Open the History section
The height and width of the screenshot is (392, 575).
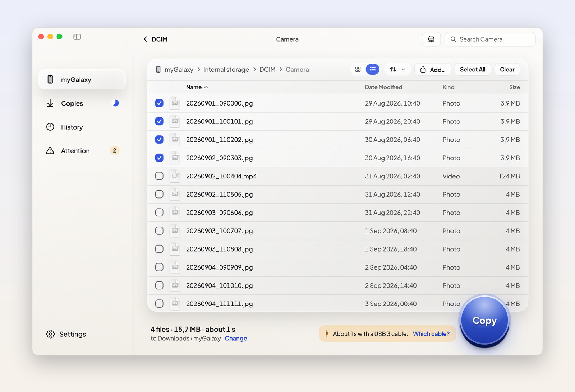point(82,127)
